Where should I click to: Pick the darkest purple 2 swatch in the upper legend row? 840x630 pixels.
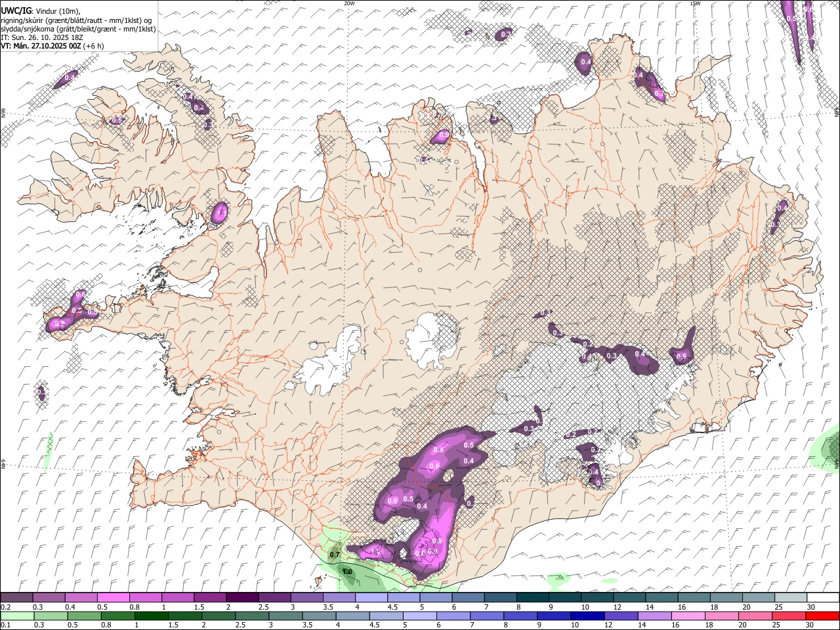(x=242, y=598)
